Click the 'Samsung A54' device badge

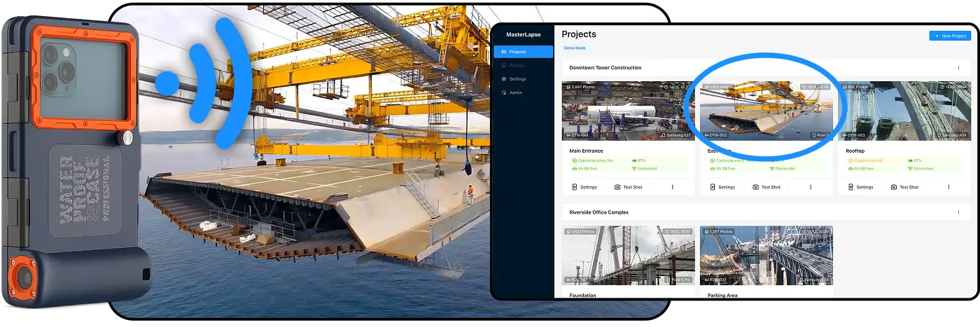(952, 135)
